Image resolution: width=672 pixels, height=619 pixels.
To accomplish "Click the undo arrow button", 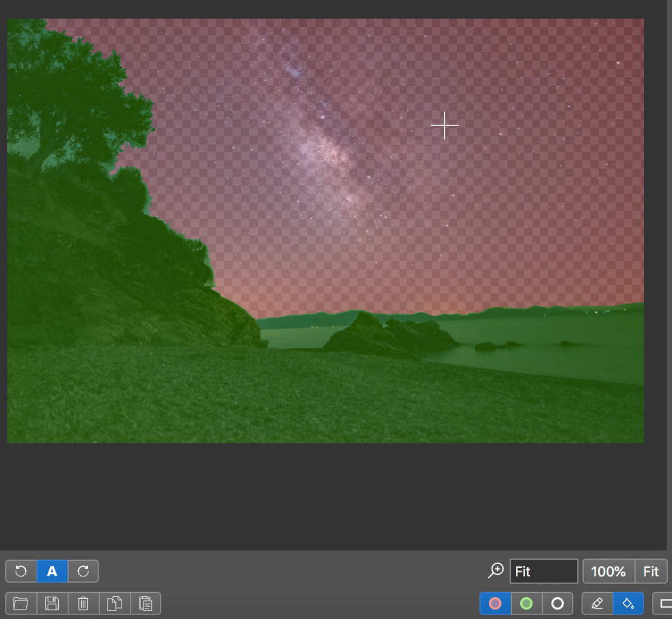I will pyautogui.click(x=21, y=571).
